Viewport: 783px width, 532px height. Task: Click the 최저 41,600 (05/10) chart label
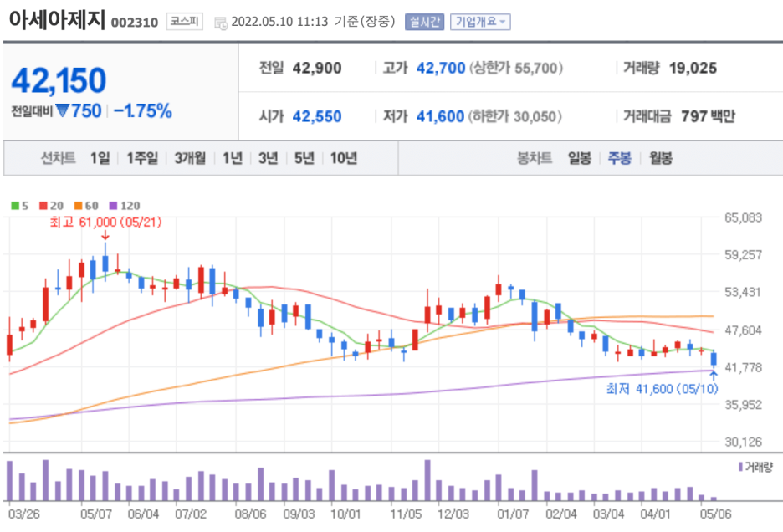click(663, 389)
